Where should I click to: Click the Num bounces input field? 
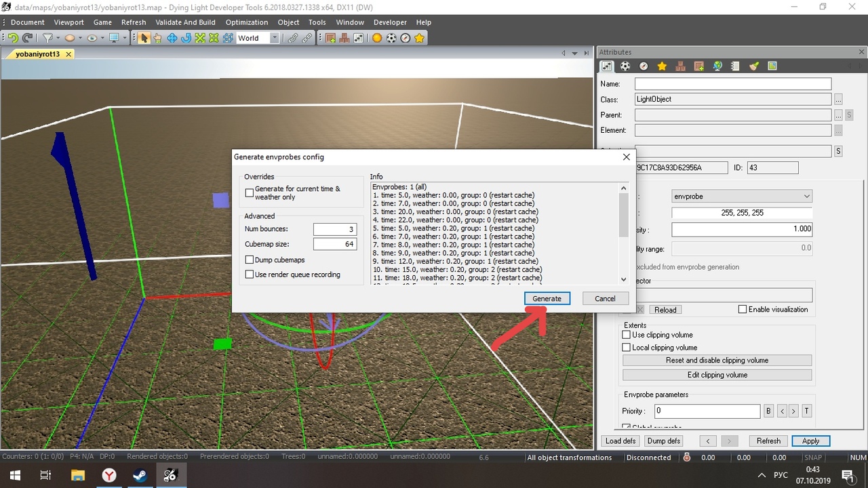[335, 229]
